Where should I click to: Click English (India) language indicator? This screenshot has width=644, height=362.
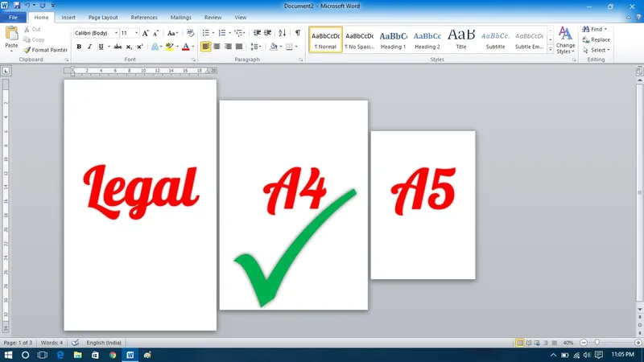coord(104,343)
